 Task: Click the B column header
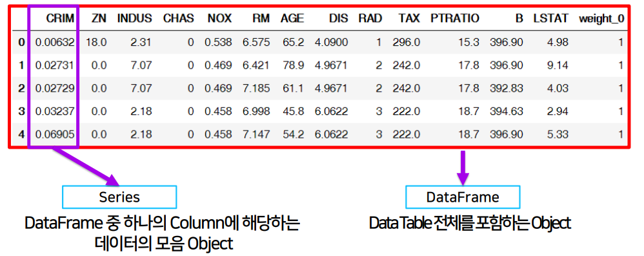click(x=519, y=18)
